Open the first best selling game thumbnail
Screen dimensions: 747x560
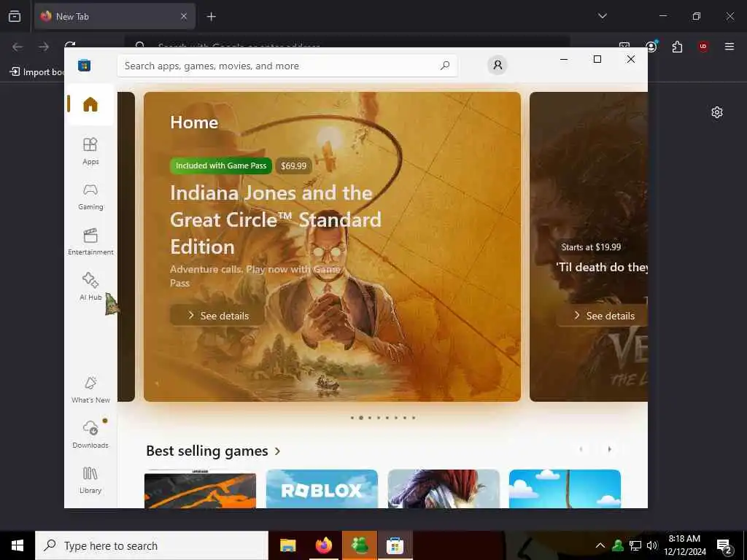point(200,489)
